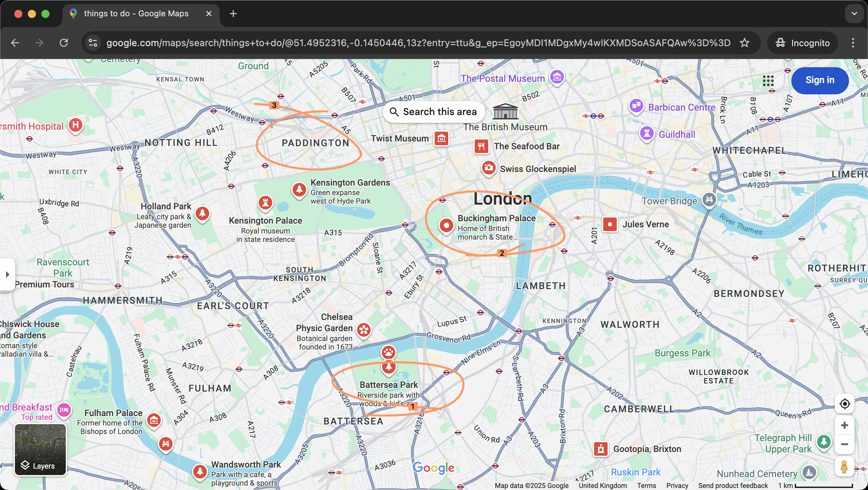
Task: Open Chrome's three-dot menu
Action: click(x=853, y=43)
